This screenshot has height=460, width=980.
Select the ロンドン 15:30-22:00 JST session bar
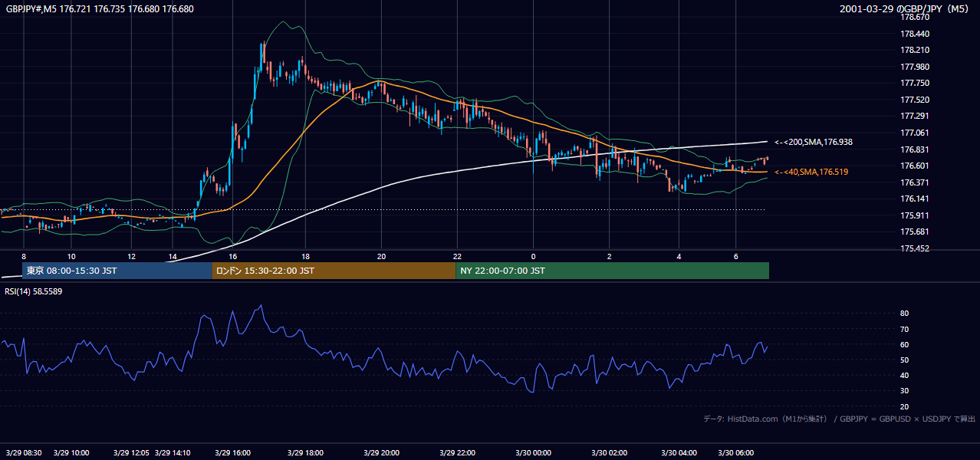click(334, 271)
